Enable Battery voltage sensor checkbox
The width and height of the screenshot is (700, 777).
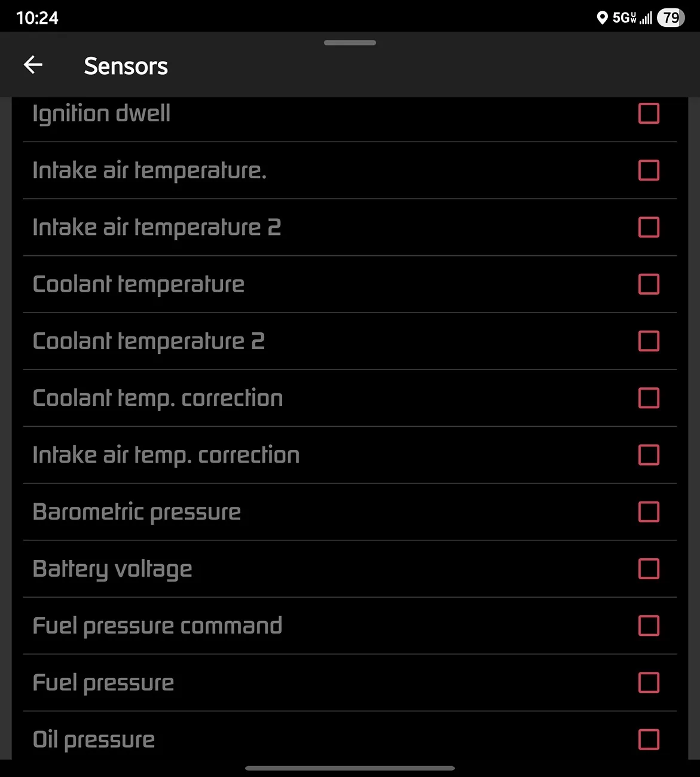click(649, 569)
